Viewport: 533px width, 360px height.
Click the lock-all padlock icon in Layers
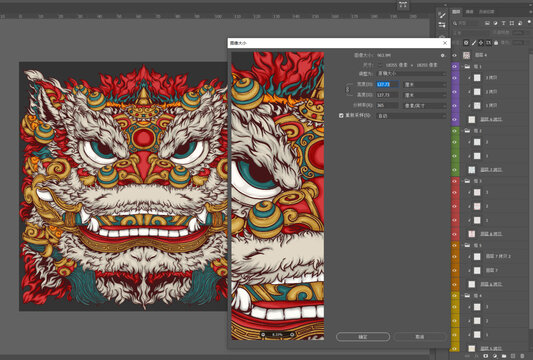[x=496, y=42]
